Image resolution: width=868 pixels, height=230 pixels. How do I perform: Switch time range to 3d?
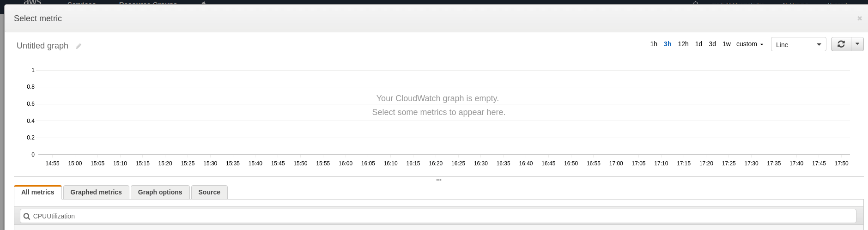pyautogui.click(x=712, y=44)
